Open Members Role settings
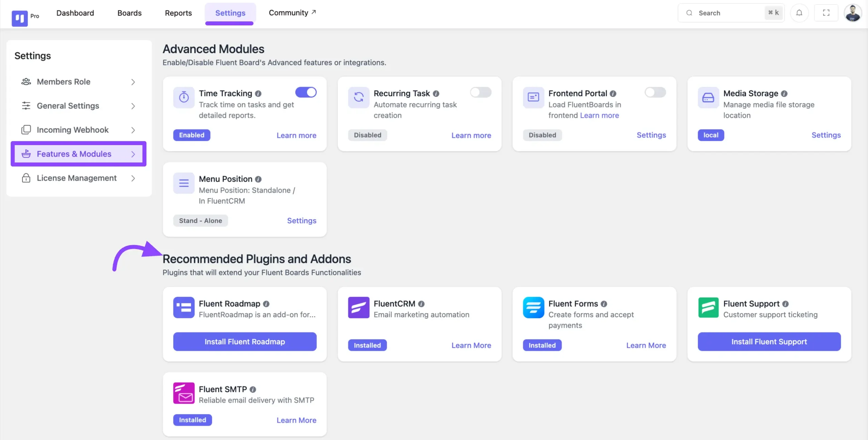The height and width of the screenshot is (440, 868). point(79,82)
